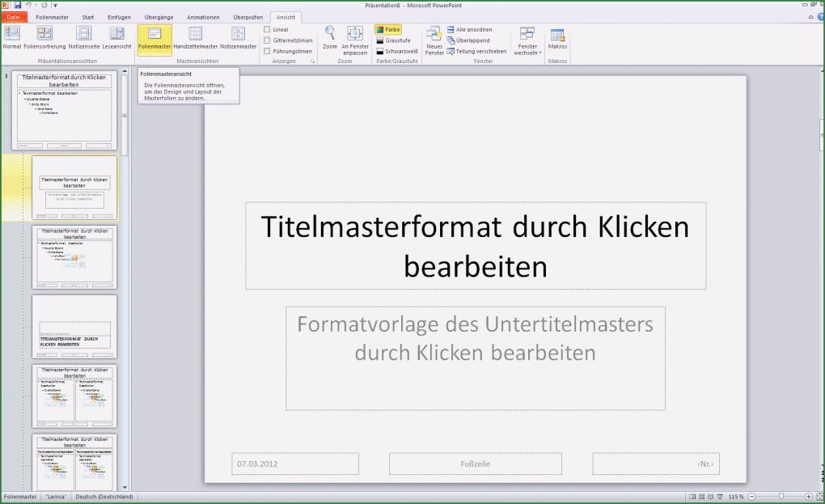
Task: Switch to Leseansicht view
Action: (x=116, y=38)
